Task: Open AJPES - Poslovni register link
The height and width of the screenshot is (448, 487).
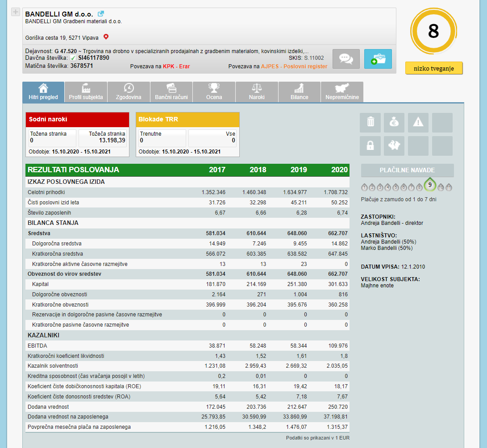Action: 294,66
